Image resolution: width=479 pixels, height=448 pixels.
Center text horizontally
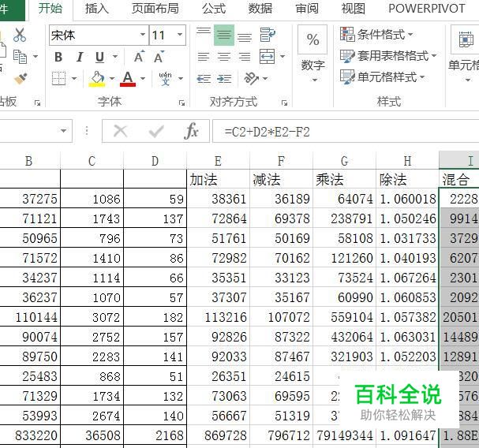224,57
